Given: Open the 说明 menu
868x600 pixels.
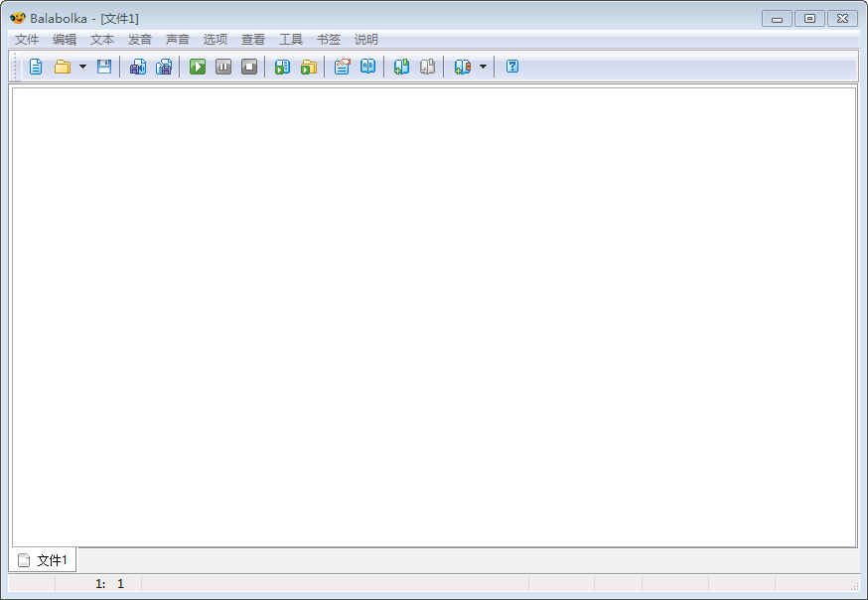Looking at the screenshot, I should point(365,40).
